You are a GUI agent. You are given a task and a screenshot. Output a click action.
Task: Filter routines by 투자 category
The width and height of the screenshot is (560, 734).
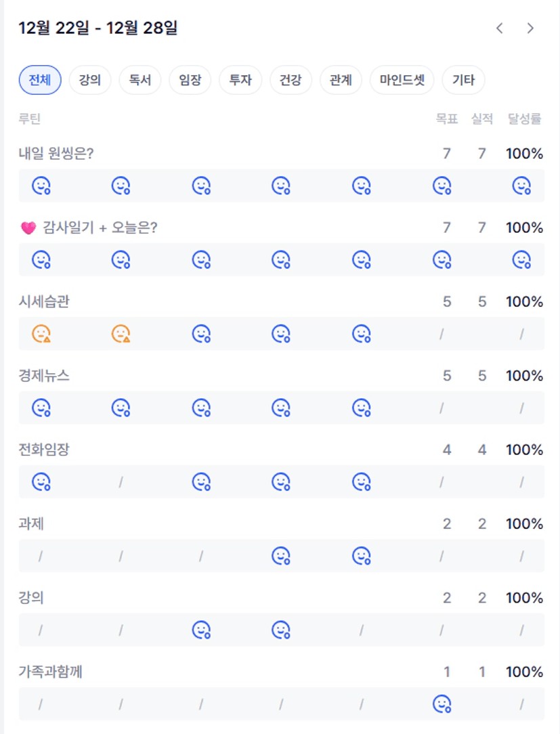[x=240, y=80]
